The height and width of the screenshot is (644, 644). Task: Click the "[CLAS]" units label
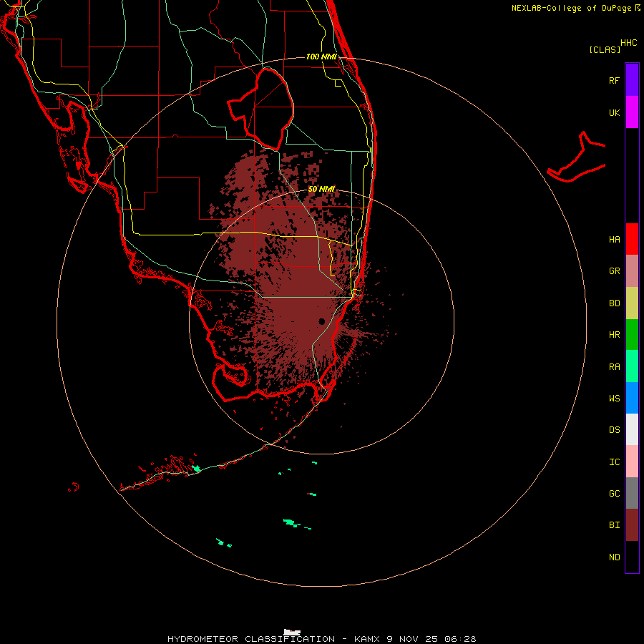tap(605, 49)
